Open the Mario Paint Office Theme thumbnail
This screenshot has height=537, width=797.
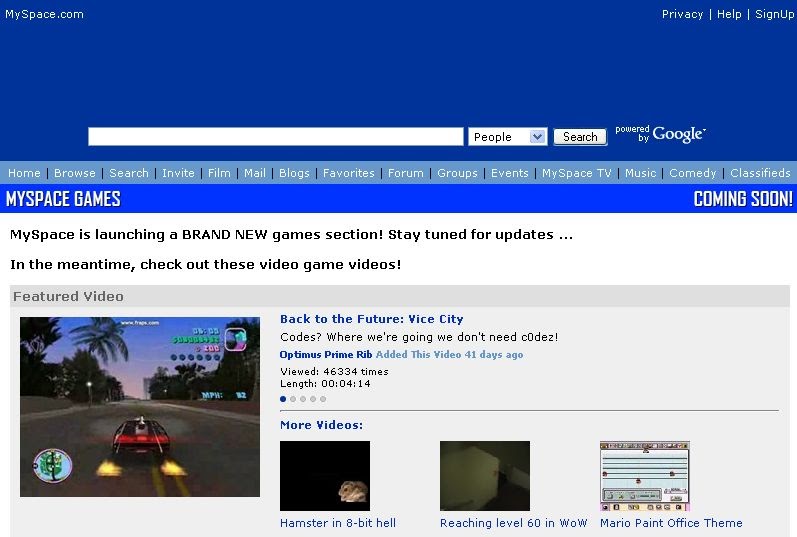[645, 476]
